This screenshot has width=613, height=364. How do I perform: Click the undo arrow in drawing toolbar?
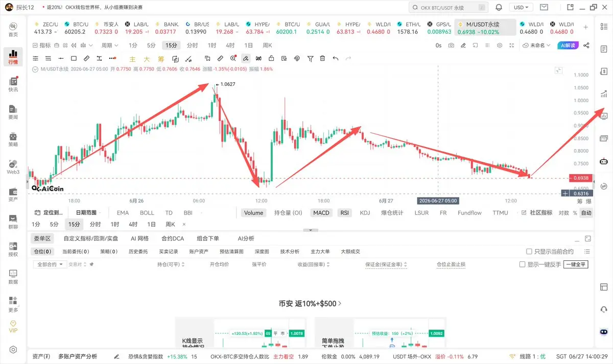336,59
